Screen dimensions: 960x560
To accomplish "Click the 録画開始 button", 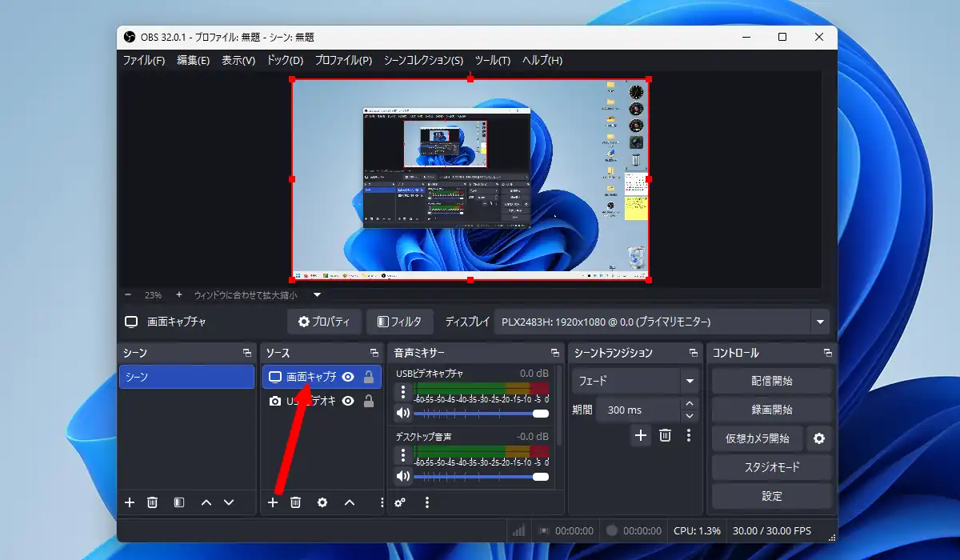I will pos(771,410).
